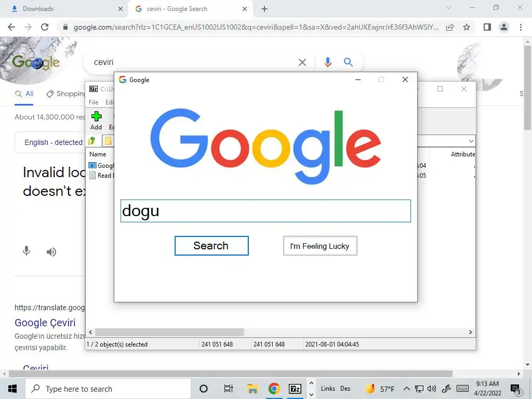Open a new Chrome tab with plus button
The height and width of the screenshot is (399, 532).
pos(264,9)
